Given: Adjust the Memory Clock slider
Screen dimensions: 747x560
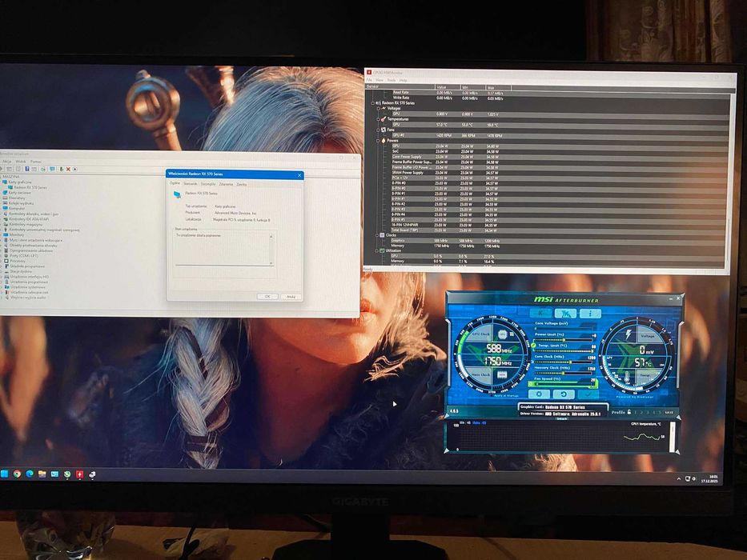Looking at the screenshot, I should click(x=564, y=373).
